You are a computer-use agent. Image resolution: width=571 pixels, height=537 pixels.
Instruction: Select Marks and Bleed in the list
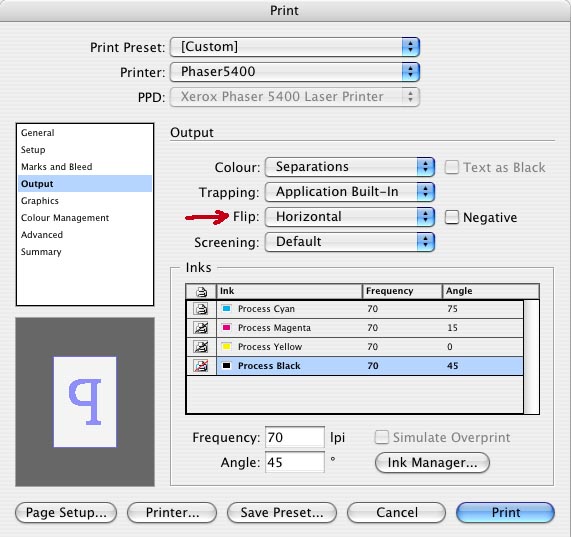[x=56, y=167]
